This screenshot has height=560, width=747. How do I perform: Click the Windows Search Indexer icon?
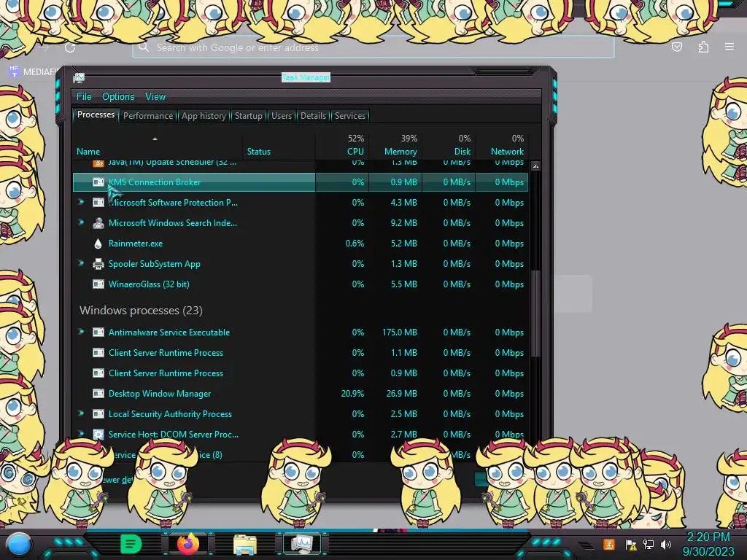click(x=98, y=223)
